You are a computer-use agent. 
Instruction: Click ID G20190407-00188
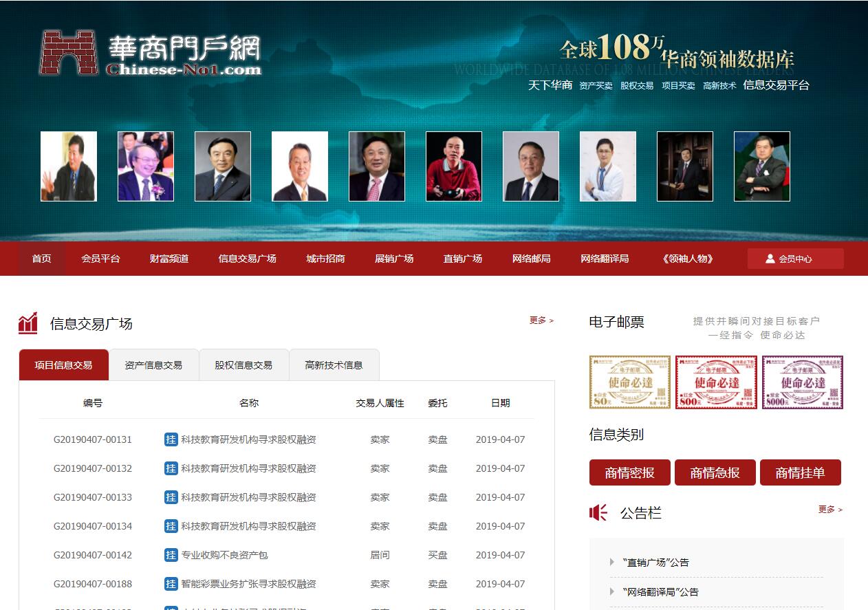tap(93, 584)
